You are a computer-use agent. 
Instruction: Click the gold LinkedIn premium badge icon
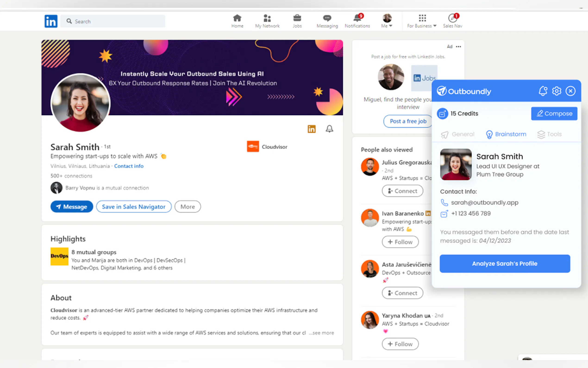(x=311, y=129)
